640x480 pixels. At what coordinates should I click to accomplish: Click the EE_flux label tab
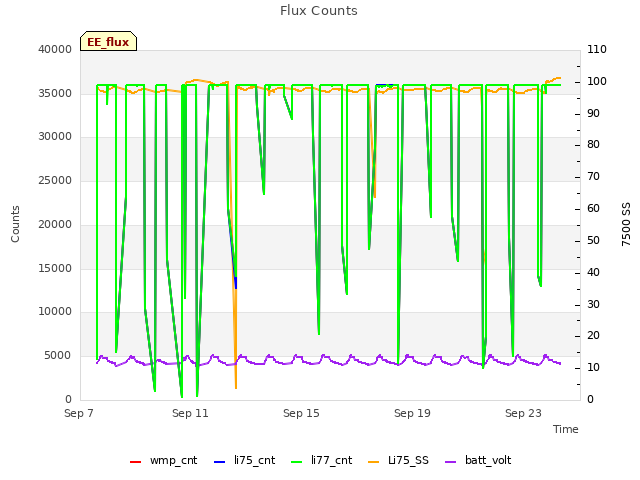point(108,41)
